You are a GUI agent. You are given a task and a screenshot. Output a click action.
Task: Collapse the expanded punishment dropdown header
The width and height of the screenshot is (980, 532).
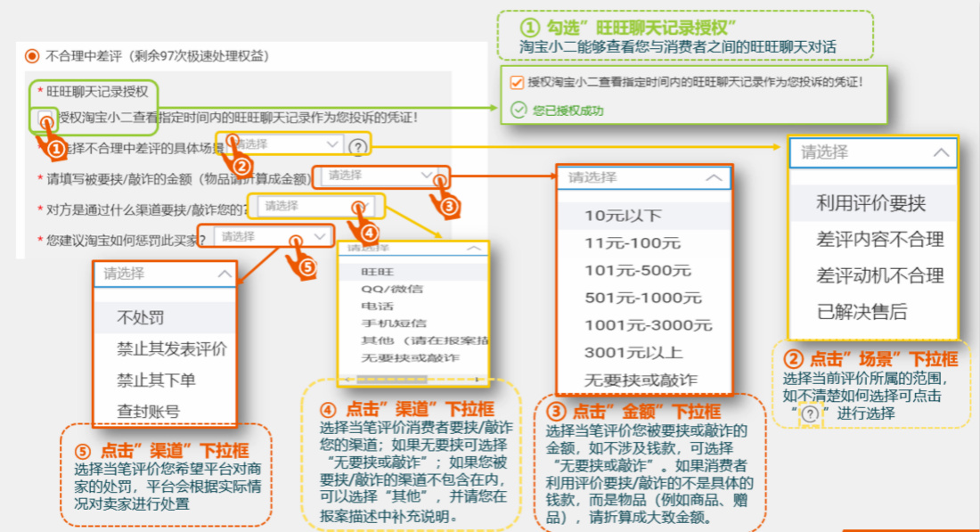click(165, 274)
